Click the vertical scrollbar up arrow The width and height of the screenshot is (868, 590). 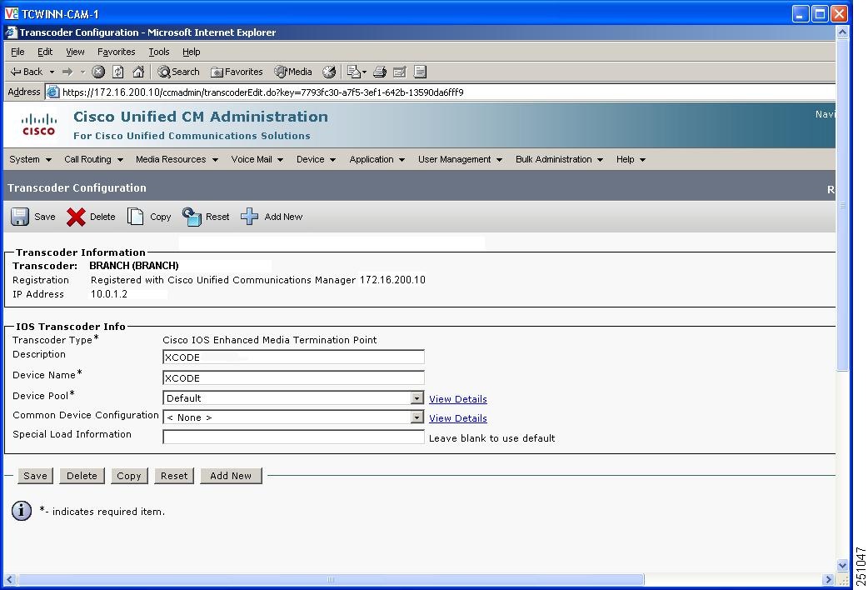pos(842,32)
